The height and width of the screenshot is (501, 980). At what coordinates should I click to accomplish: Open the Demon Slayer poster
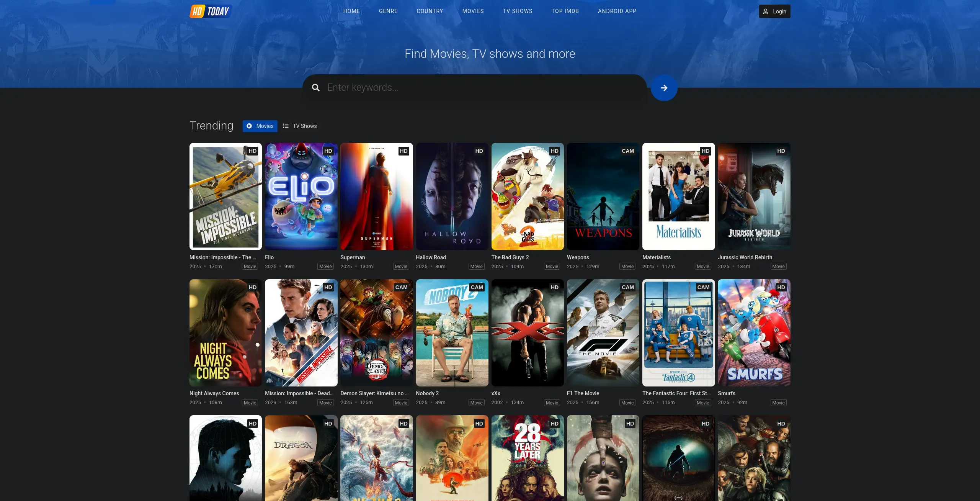(x=376, y=332)
